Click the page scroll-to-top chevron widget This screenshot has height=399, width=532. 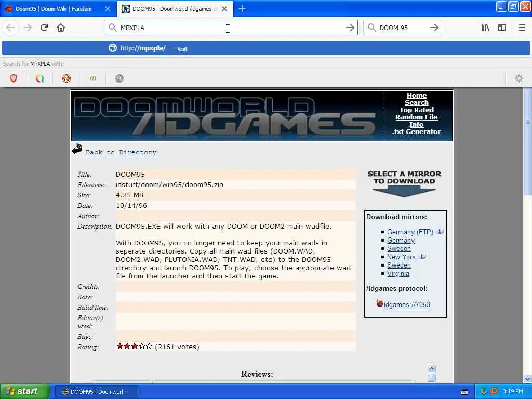point(431,368)
